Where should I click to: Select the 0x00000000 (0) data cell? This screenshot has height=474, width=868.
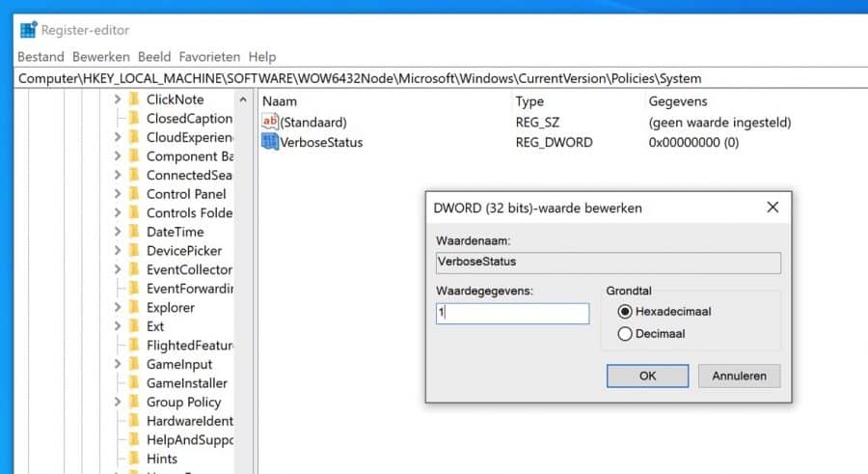point(693,143)
